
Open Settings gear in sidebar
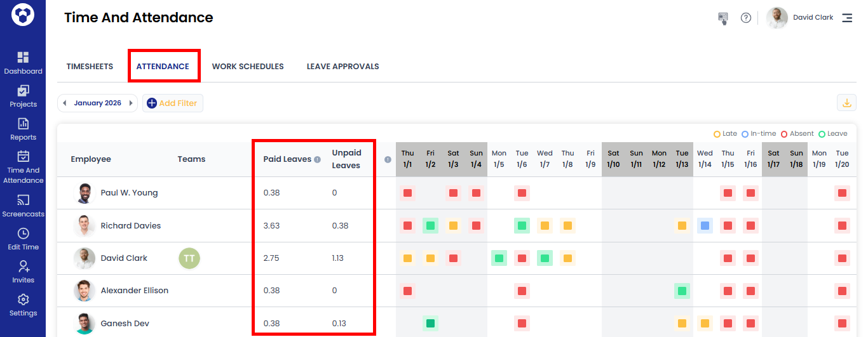pyautogui.click(x=23, y=305)
